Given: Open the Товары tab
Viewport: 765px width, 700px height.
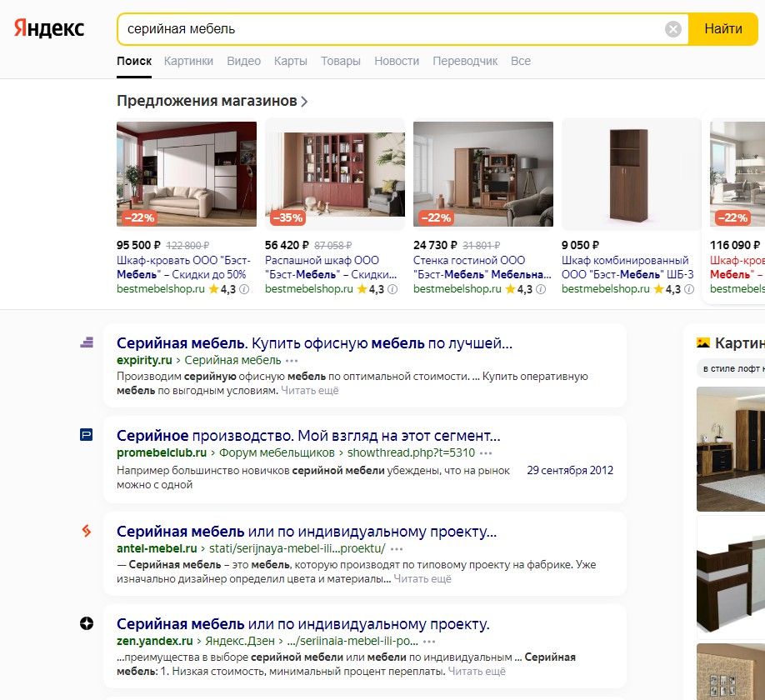Looking at the screenshot, I should pyautogui.click(x=341, y=61).
